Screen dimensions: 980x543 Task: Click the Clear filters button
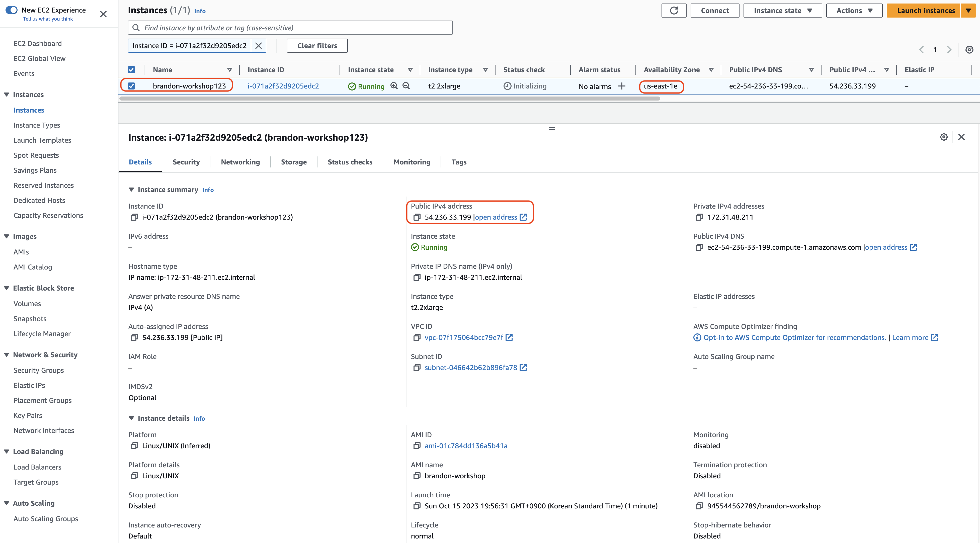click(x=317, y=46)
